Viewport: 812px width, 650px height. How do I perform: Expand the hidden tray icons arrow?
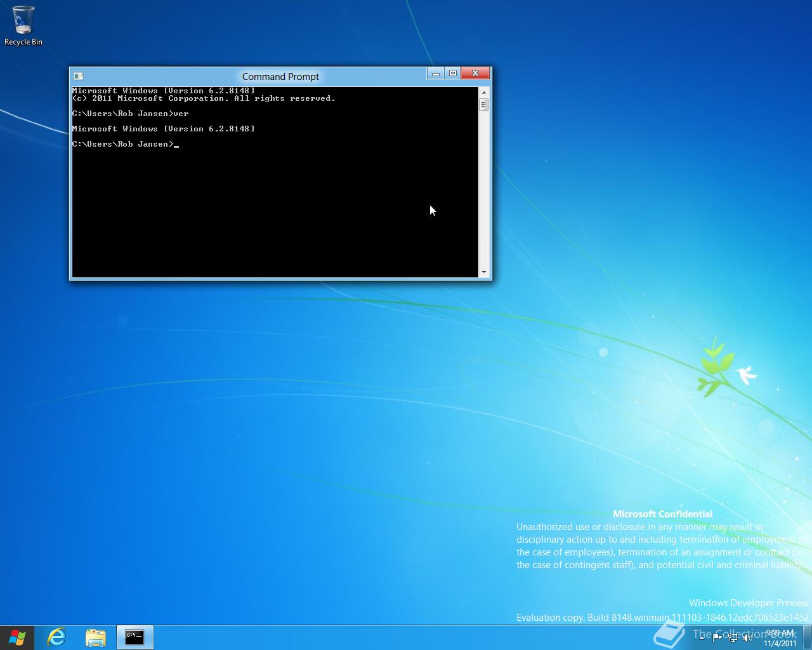[702, 638]
